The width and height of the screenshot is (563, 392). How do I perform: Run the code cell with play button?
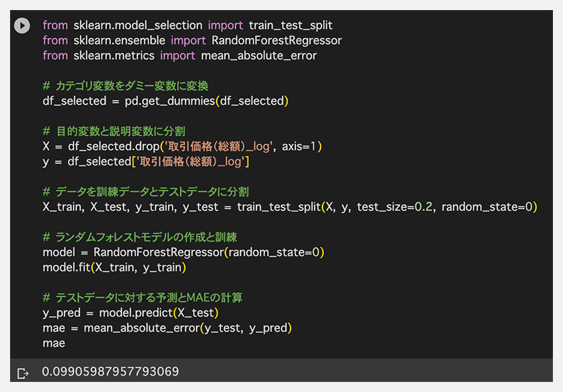(x=22, y=26)
